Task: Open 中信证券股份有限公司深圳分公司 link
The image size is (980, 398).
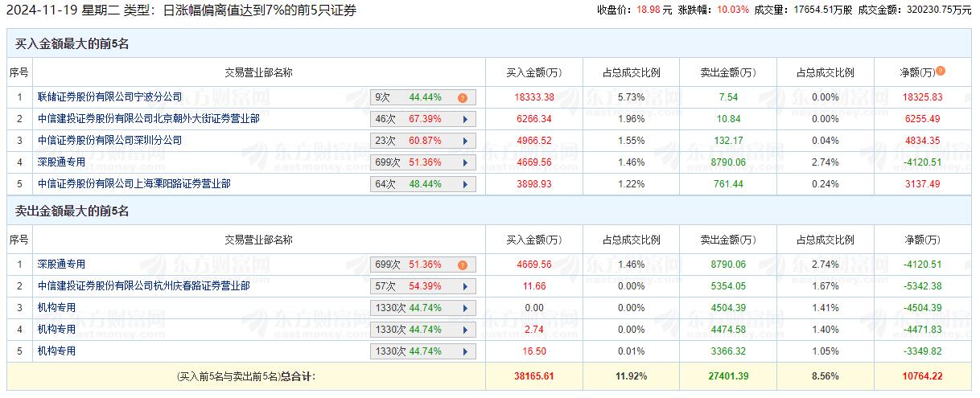Action: click(x=109, y=141)
